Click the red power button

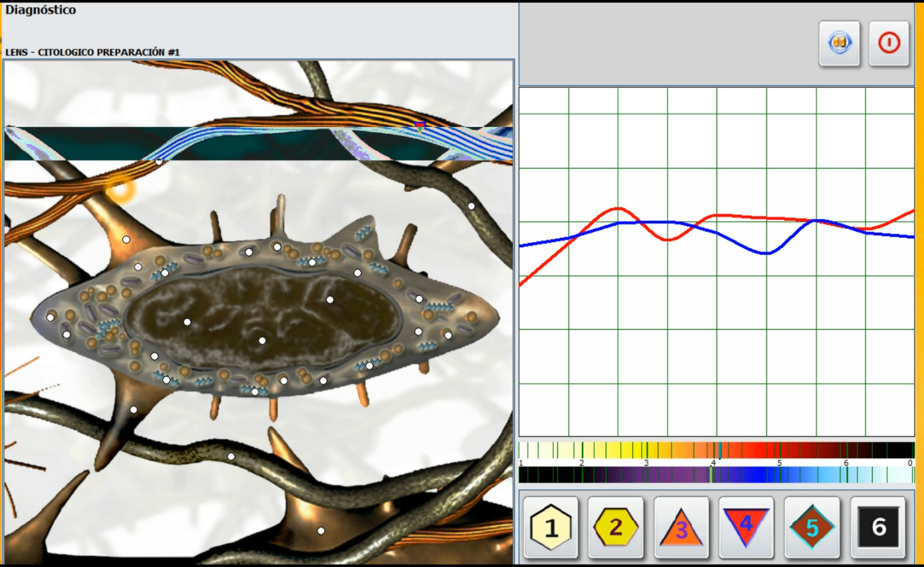coord(888,43)
